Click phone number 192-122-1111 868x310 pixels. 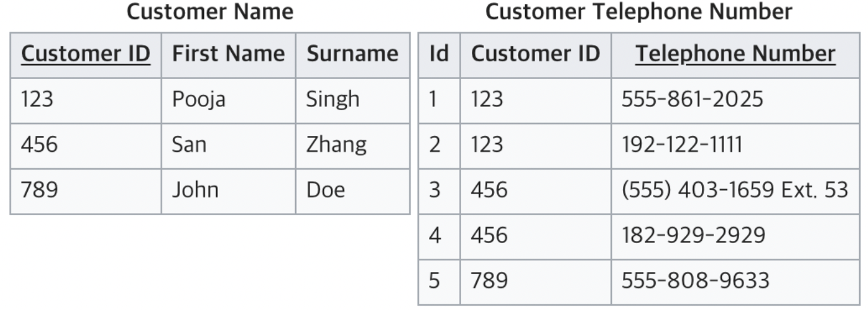(x=735, y=146)
